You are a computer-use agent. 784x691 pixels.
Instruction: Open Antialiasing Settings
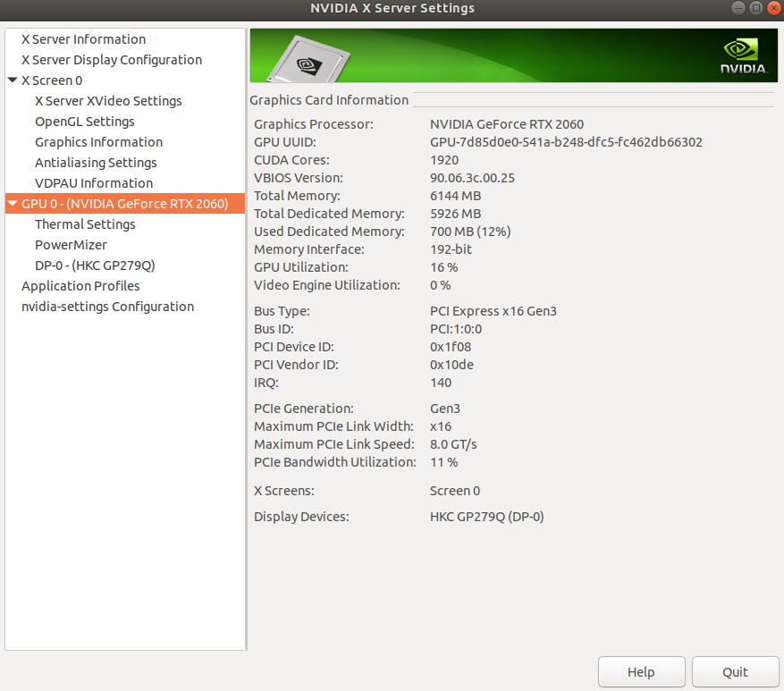(96, 163)
